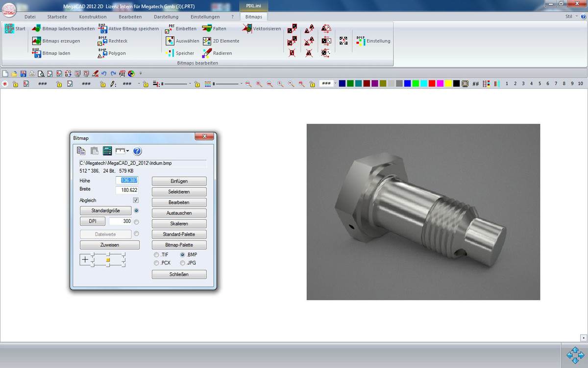Open bitmap Einstellung in the ribbon
Image resolution: width=588 pixels, height=368 pixels.
[373, 41]
